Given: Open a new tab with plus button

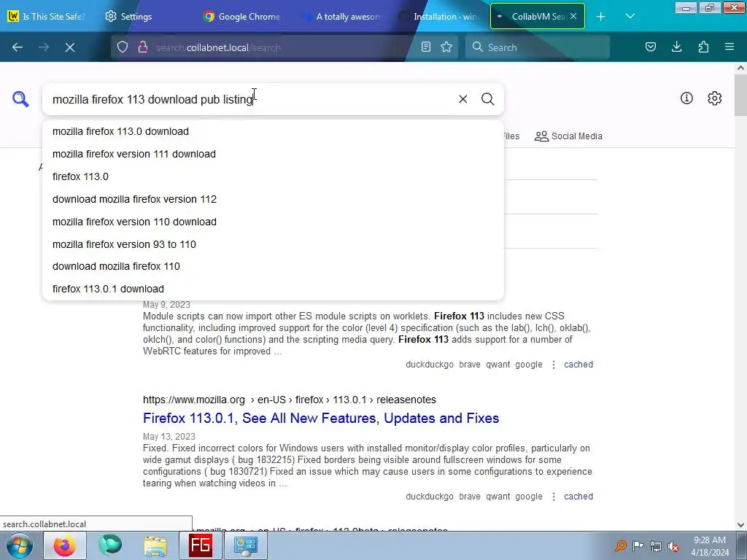Looking at the screenshot, I should (x=601, y=17).
